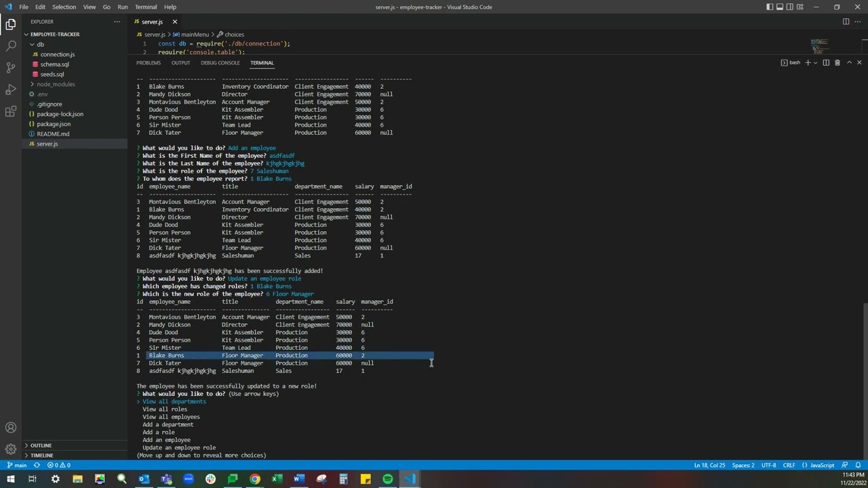
Task: Switch to the OUTPUT panel tab
Action: pos(180,63)
